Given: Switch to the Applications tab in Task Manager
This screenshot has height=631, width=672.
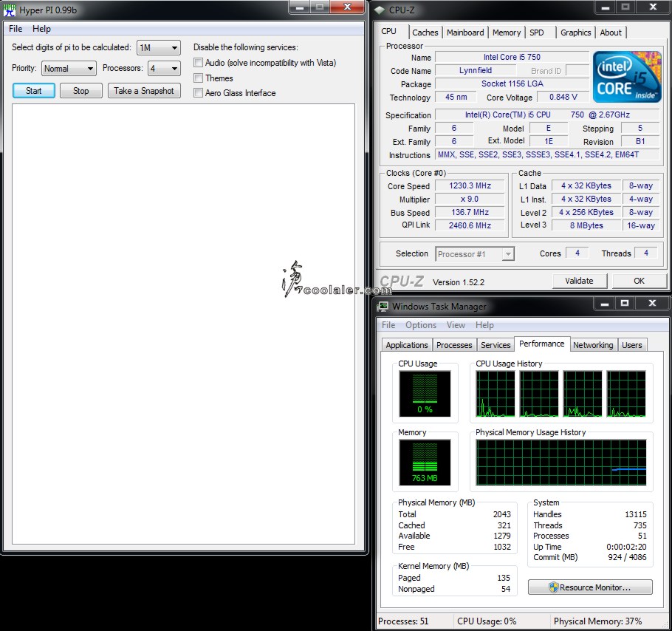Looking at the screenshot, I should [x=407, y=345].
